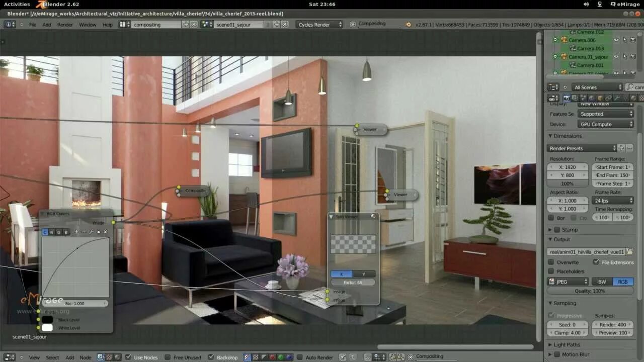644x362 pixels.
Task: Open the Render menu
Action: [65, 25]
